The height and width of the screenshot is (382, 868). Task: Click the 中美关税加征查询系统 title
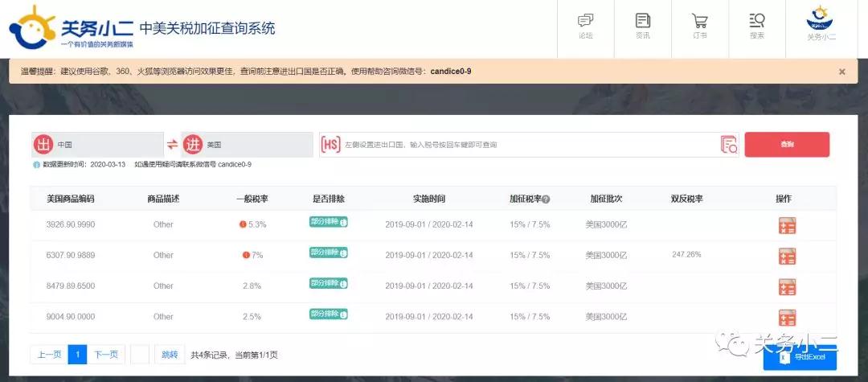pyautogui.click(x=207, y=27)
